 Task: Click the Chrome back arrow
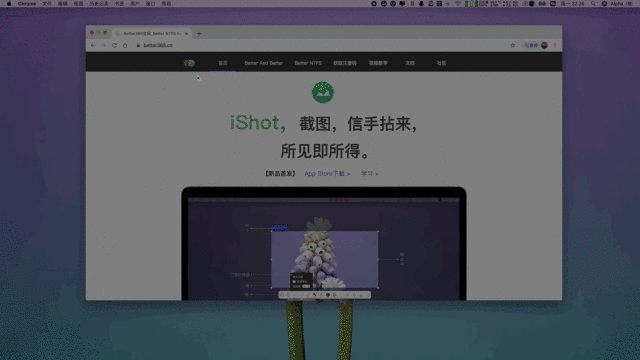point(93,45)
